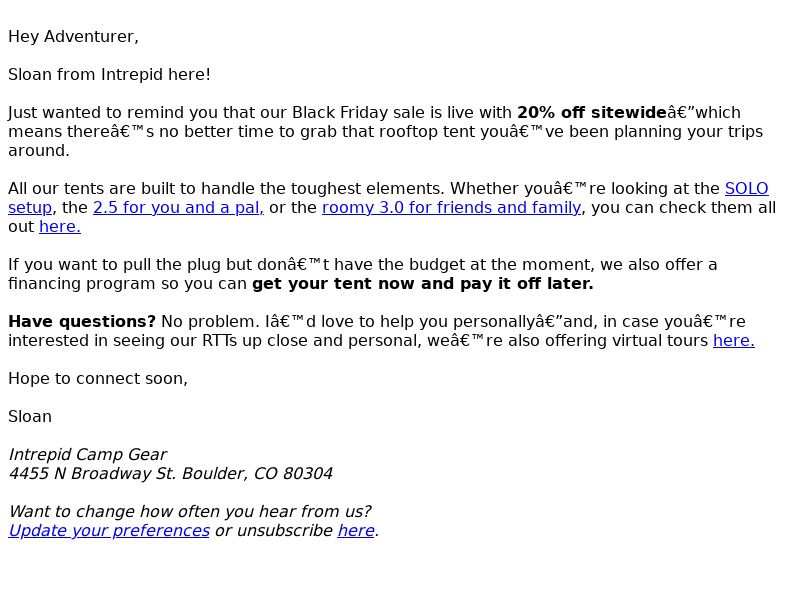Screen dimensions: 800x600
Task: Click 'Want to change how often you hear from us?'
Action: pos(190,511)
